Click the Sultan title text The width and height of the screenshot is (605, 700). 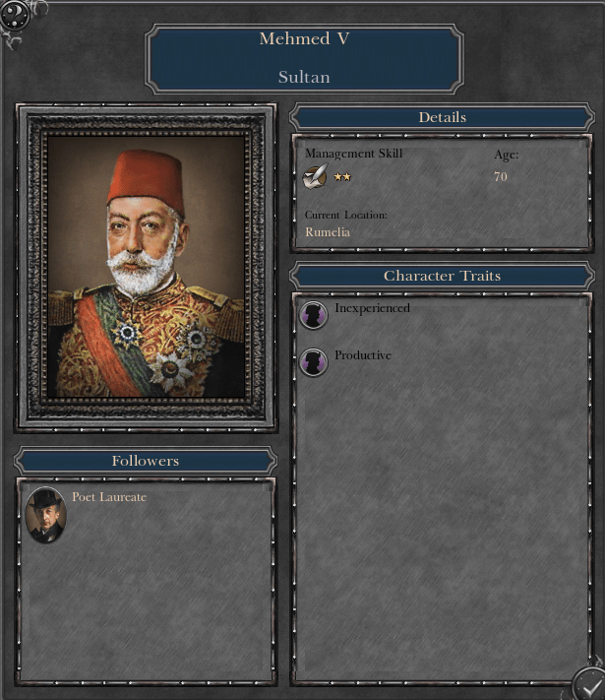click(304, 77)
